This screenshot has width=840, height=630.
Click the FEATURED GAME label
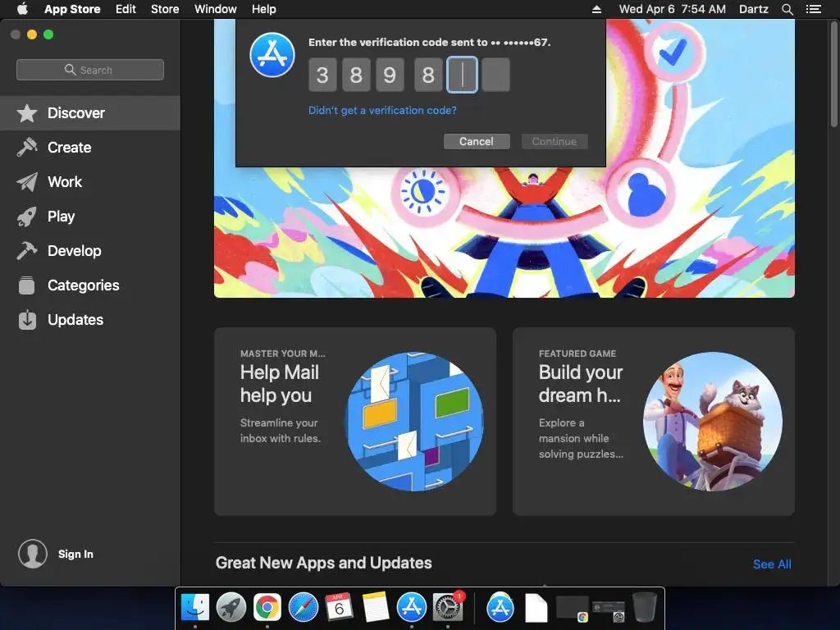click(577, 354)
